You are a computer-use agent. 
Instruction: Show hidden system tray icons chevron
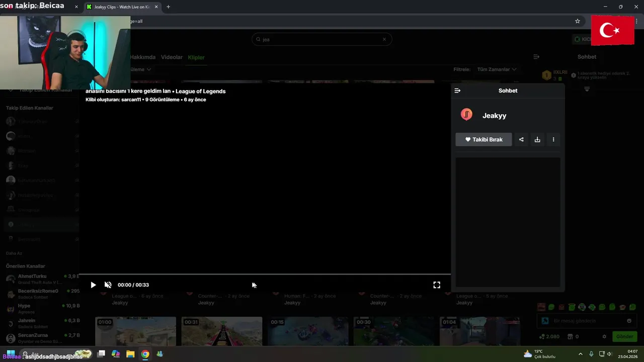coord(580,354)
